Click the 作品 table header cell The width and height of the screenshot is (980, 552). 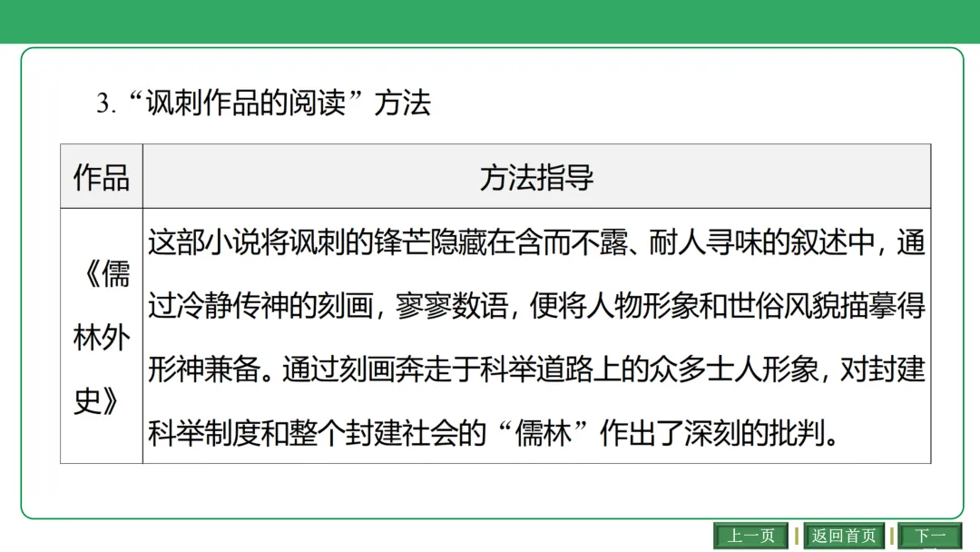pyautogui.click(x=102, y=176)
